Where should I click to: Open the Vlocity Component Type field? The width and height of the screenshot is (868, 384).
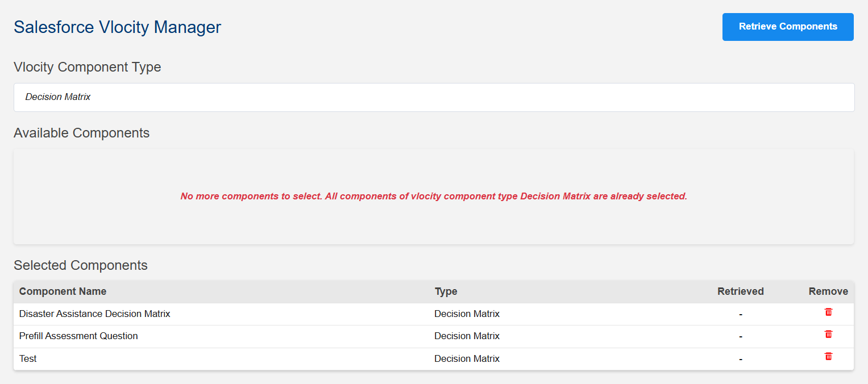pyautogui.click(x=434, y=97)
